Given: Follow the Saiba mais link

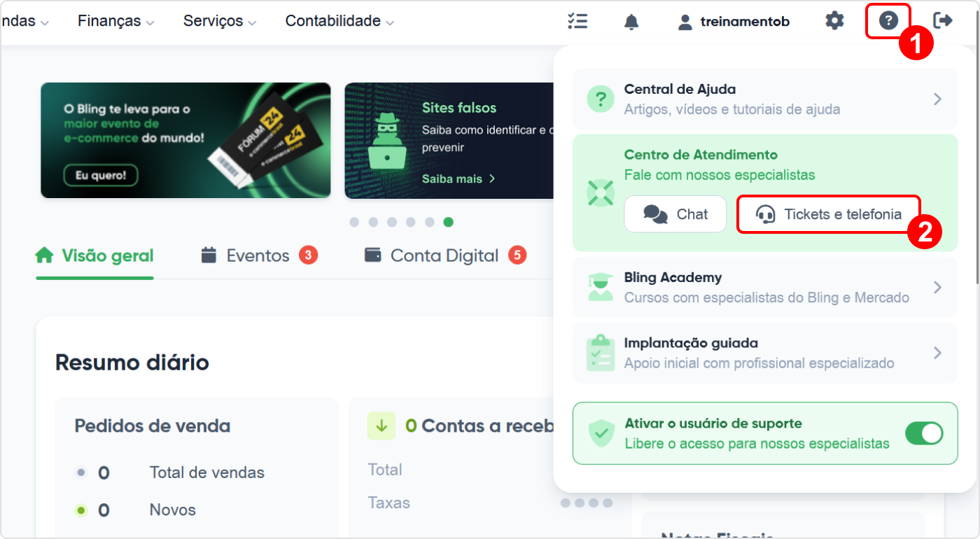Looking at the screenshot, I should (458, 179).
